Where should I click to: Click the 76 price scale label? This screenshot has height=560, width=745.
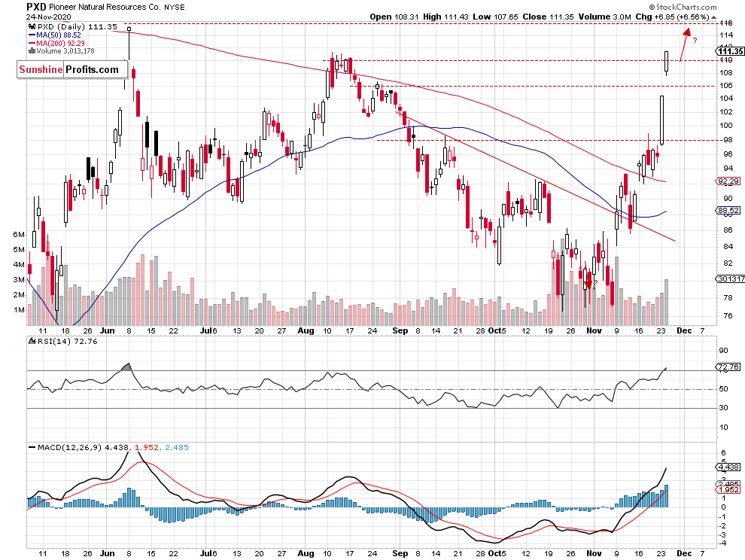tap(728, 315)
